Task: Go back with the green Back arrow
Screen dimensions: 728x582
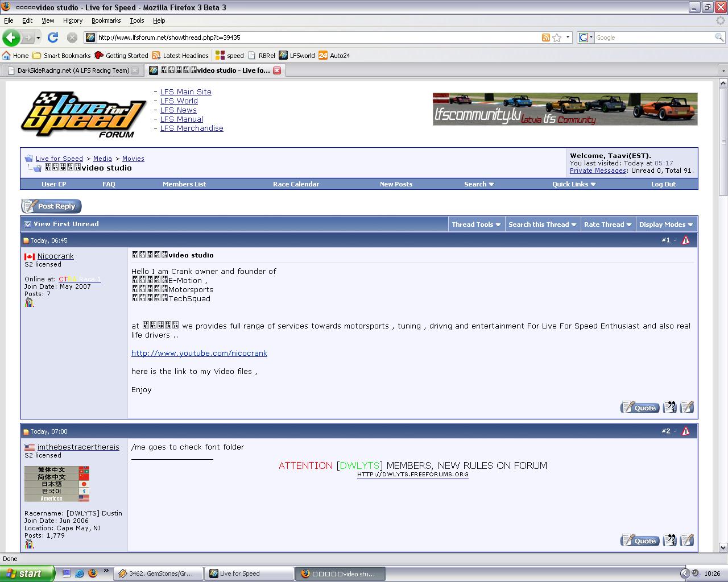Action: [x=11, y=38]
